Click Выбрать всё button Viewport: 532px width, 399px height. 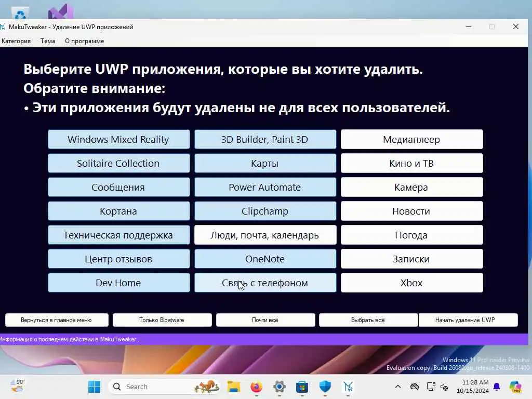click(368, 320)
